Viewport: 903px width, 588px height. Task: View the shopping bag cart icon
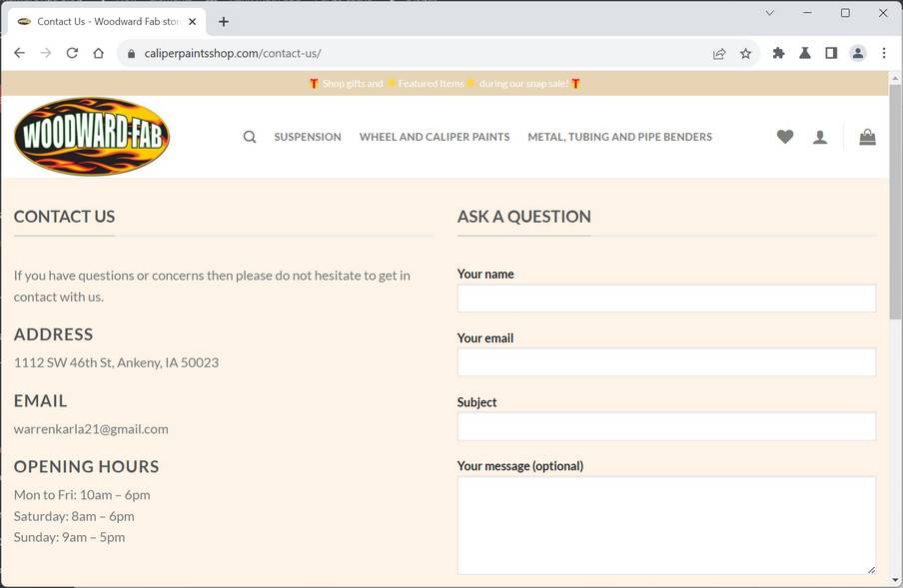point(867,137)
